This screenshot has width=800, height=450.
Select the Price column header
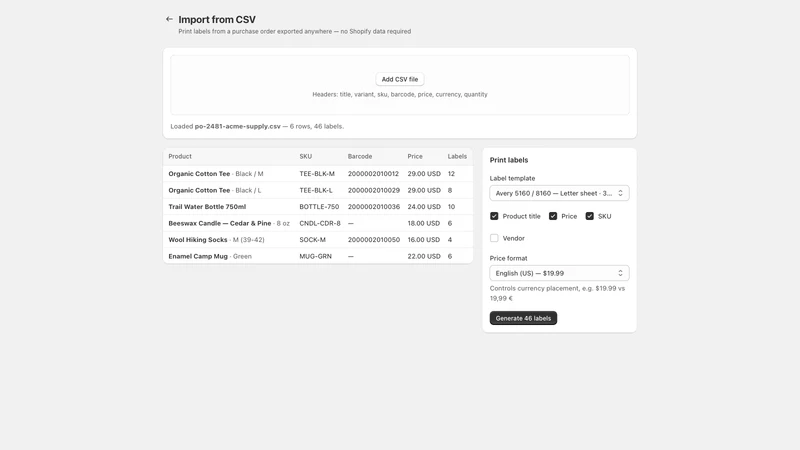(x=415, y=157)
